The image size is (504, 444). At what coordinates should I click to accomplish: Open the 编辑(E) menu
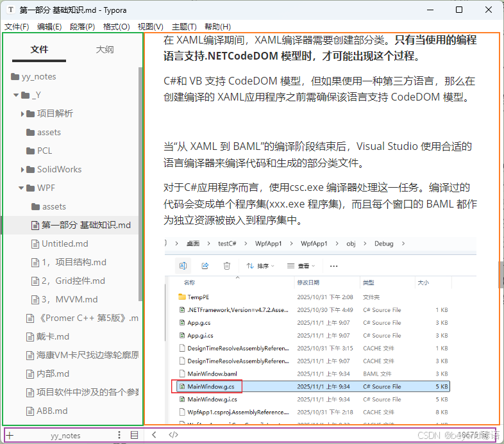click(x=49, y=27)
